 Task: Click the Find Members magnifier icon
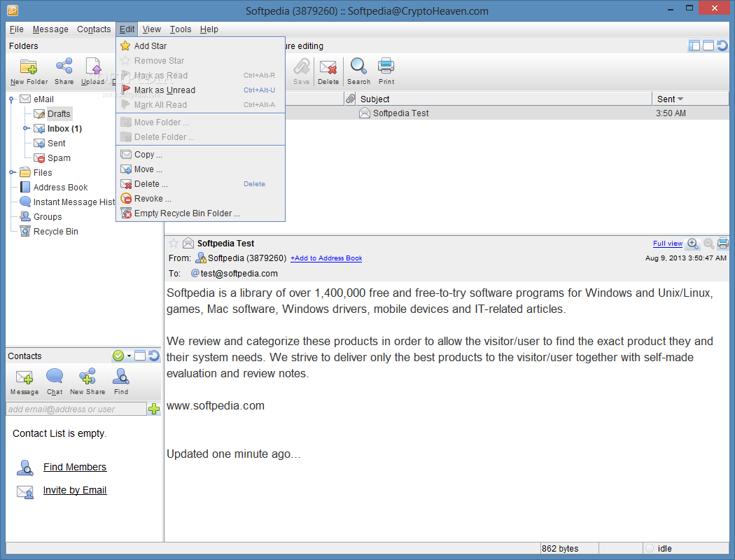click(24, 467)
